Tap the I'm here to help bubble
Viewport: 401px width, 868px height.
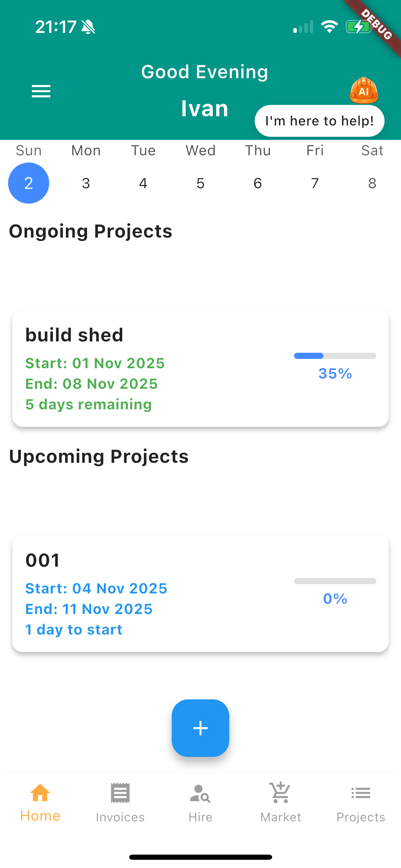319,121
